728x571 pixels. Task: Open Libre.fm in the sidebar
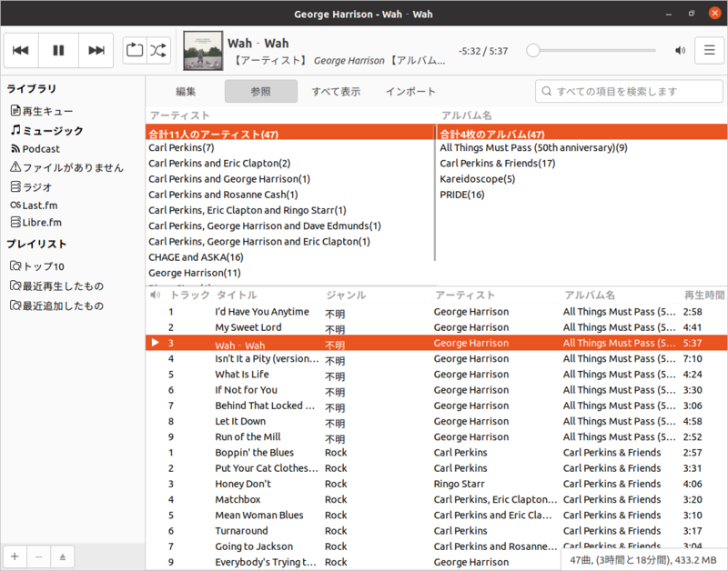pos(35,222)
